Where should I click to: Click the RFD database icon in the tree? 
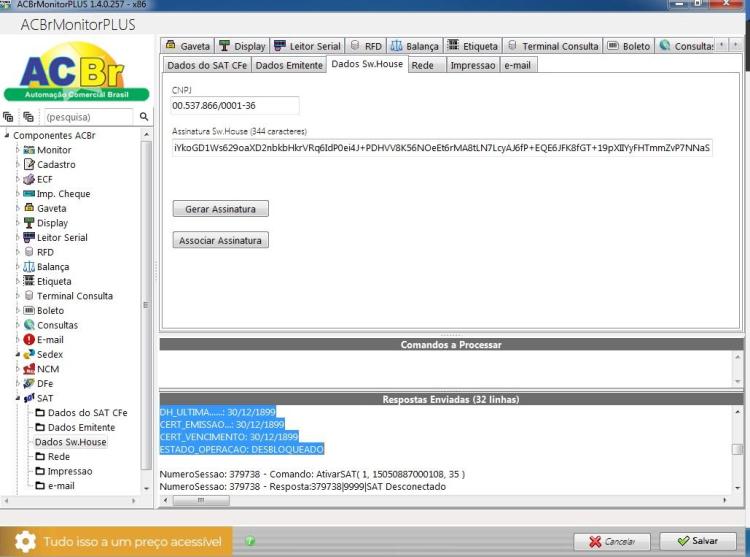click(x=29, y=252)
